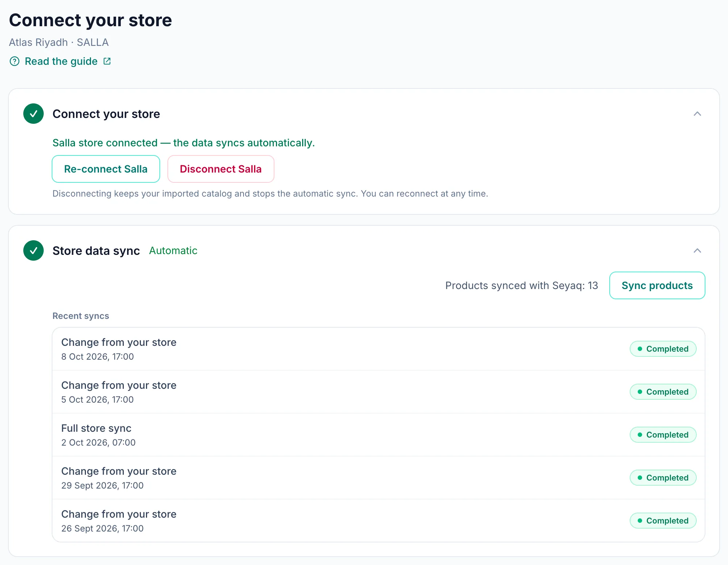This screenshot has width=728, height=565.
Task: Click the Completed badge for Full store sync
Action: (x=663, y=435)
